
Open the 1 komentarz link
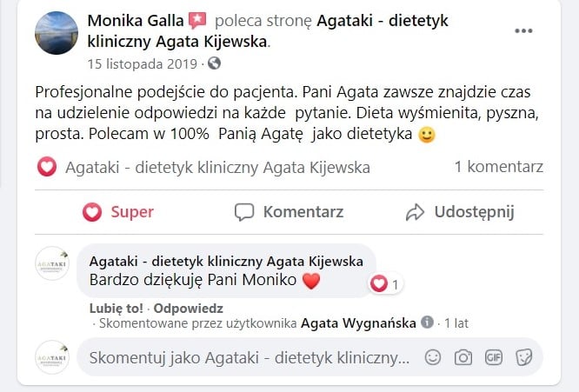[x=498, y=167]
